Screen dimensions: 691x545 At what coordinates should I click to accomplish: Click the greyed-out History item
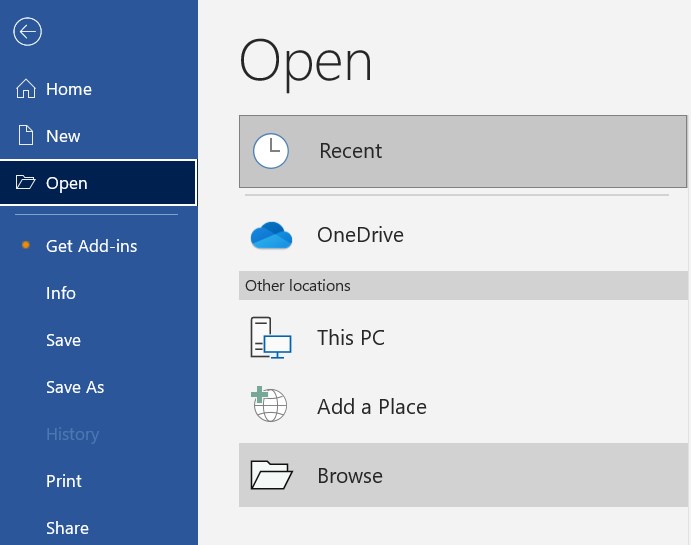pos(72,434)
